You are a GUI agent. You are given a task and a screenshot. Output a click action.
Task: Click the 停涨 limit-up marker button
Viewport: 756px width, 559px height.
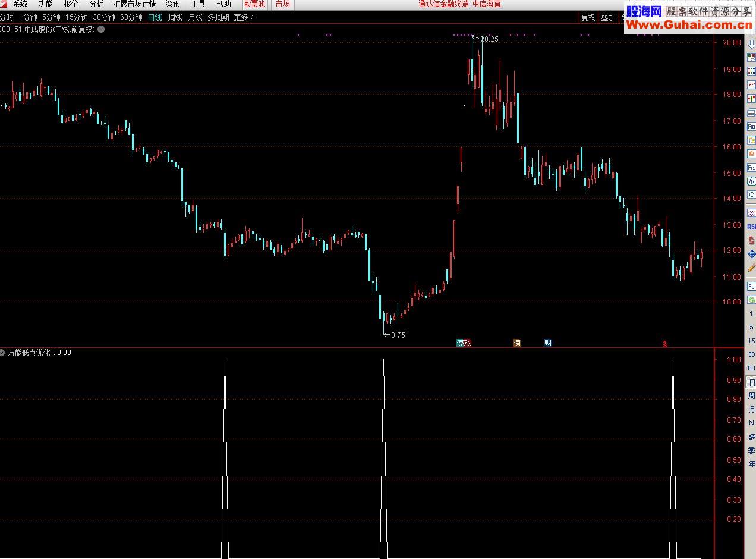464,343
